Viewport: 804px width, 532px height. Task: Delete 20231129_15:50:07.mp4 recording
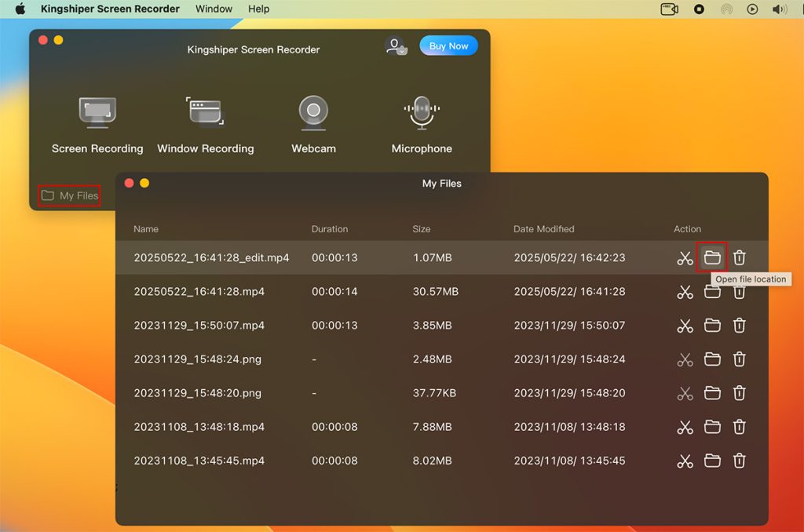tap(739, 326)
